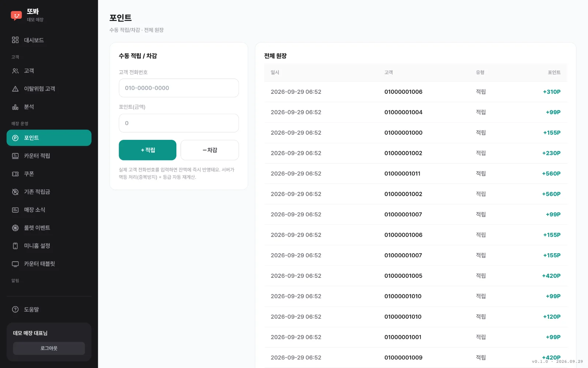Click the 미니홈 설정 phone icon
Viewport: 588px width, 368px height.
(x=15, y=246)
